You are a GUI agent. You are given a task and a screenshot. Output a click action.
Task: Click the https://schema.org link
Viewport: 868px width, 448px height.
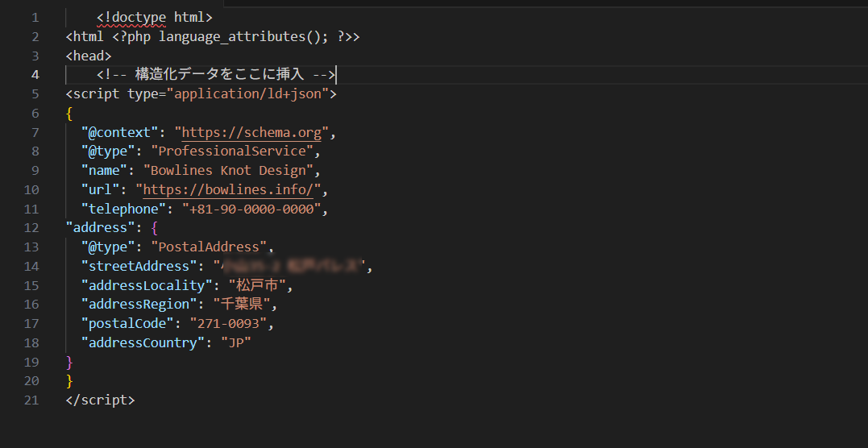(x=252, y=132)
